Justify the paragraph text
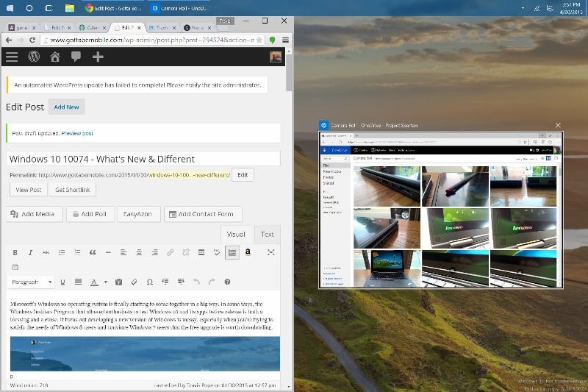Image resolution: width=588 pixels, height=392 pixels. point(78,282)
